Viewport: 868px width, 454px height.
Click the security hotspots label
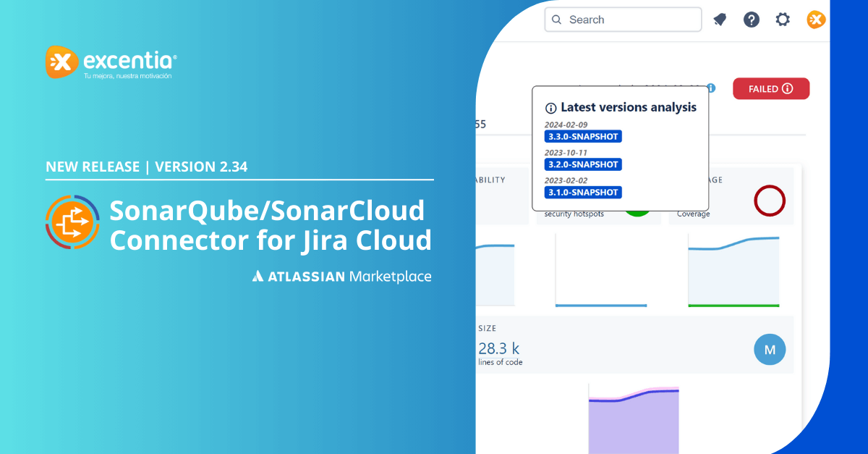pos(574,214)
